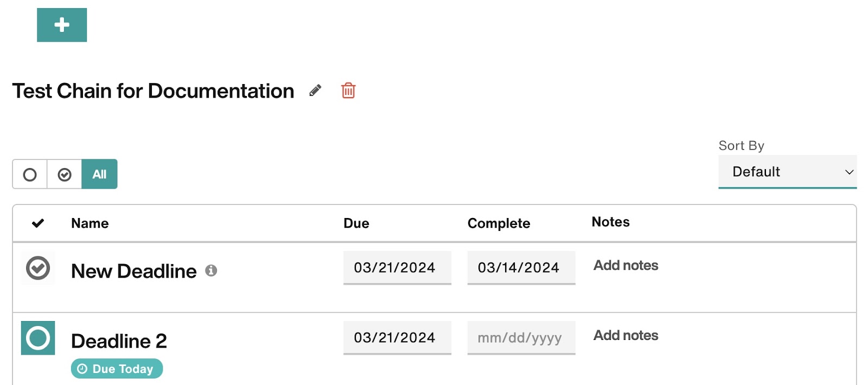Open the Sort By dropdown
The image size is (868, 385).
[x=787, y=172]
